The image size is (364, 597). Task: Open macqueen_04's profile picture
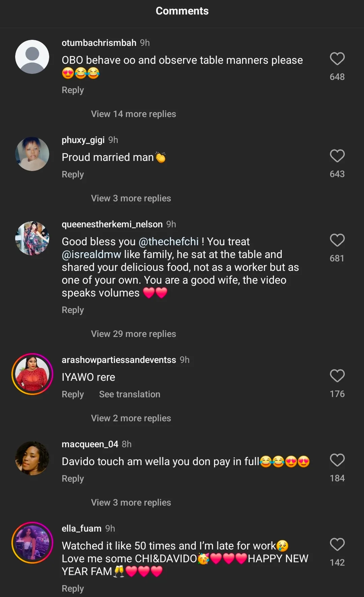click(x=32, y=458)
